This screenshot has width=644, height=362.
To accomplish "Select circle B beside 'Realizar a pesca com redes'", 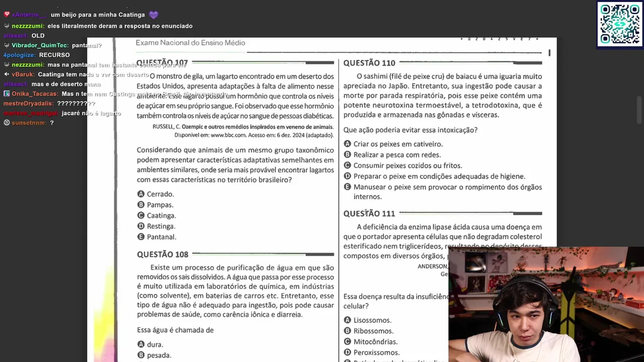I will [x=347, y=155].
